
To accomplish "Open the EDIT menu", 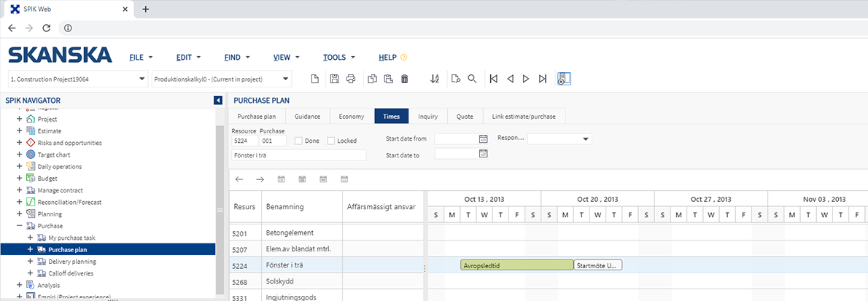I will [x=188, y=58].
